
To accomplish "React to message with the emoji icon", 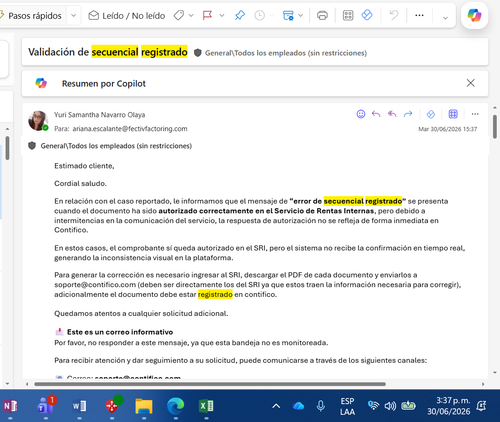I will (x=361, y=114).
